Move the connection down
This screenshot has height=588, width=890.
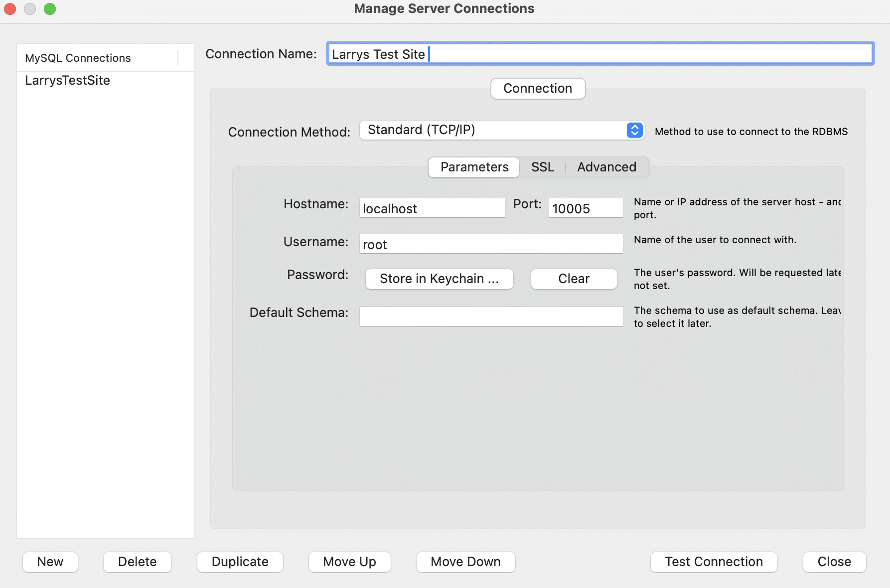tap(465, 562)
